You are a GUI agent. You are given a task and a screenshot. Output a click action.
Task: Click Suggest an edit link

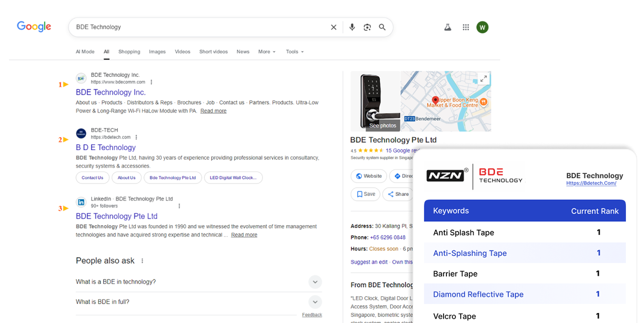coord(369,262)
